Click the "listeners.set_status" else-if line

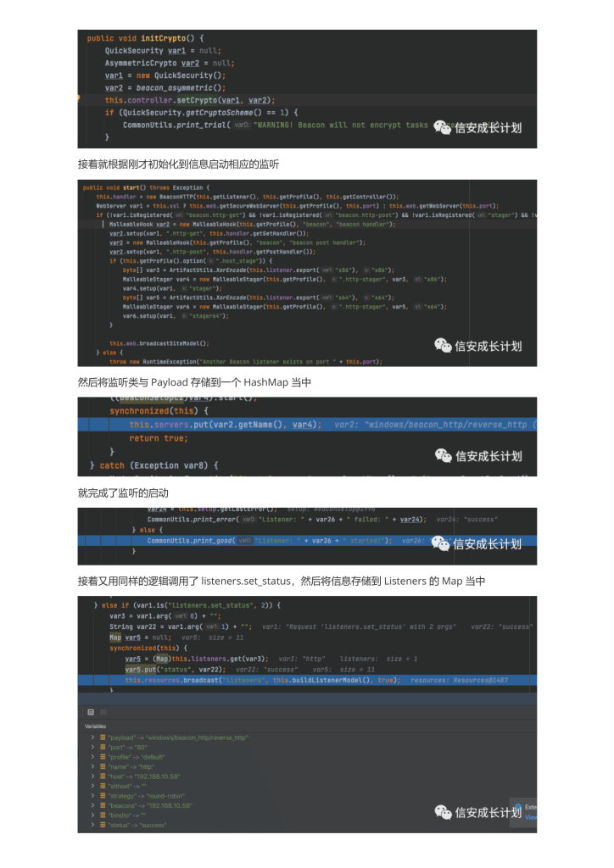click(x=187, y=605)
